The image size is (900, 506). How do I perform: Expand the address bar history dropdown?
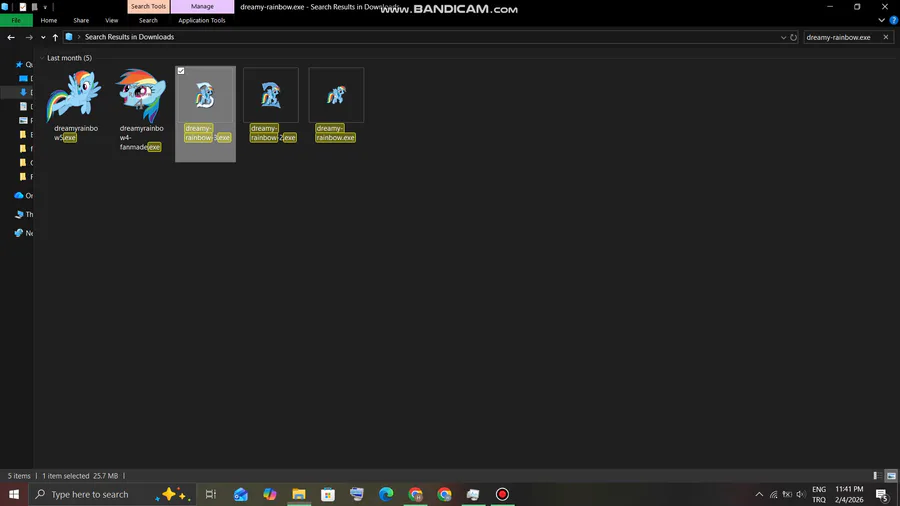point(783,37)
